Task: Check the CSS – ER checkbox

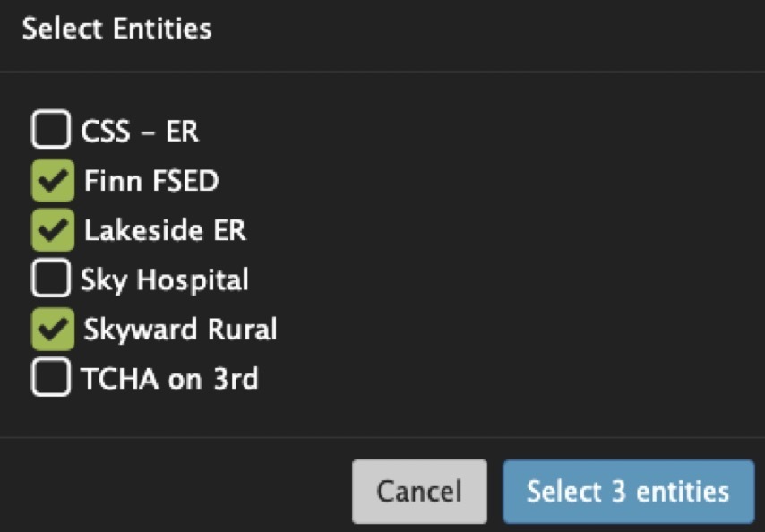Action: 51,131
